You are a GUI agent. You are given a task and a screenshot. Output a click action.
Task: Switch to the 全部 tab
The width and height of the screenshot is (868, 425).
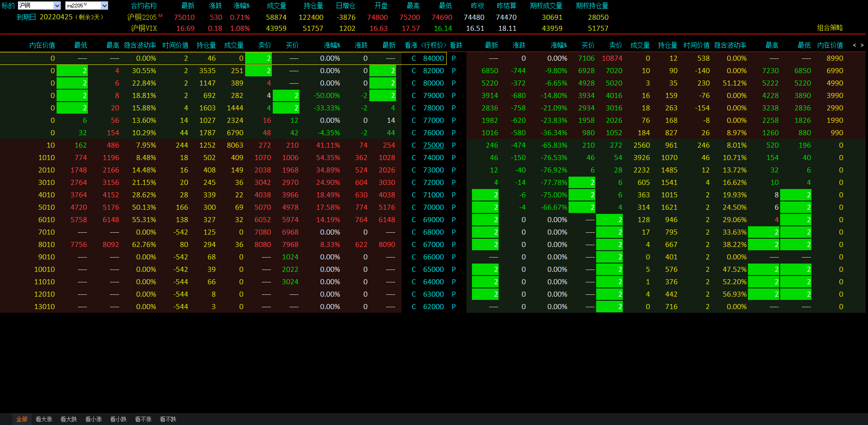pos(22,419)
